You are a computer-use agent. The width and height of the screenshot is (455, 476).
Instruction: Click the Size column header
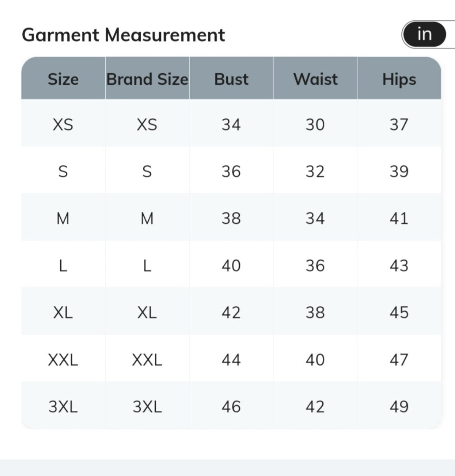click(x=63, y=79)
